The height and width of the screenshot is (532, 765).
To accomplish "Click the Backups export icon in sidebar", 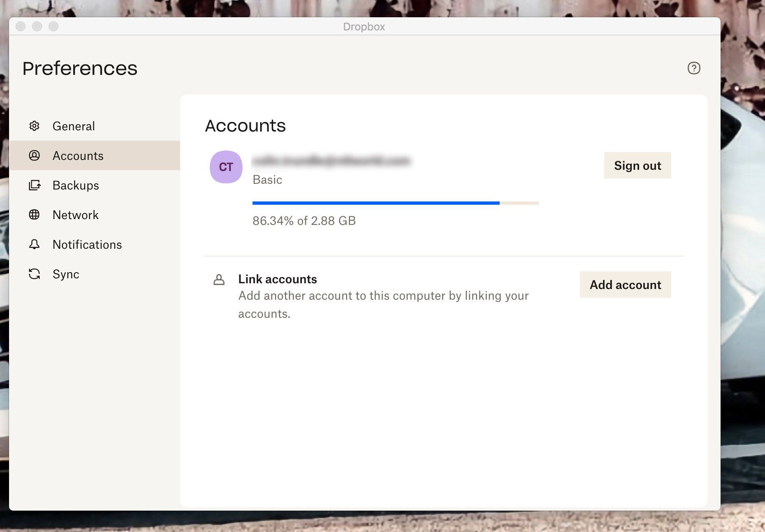I will 35,185.
